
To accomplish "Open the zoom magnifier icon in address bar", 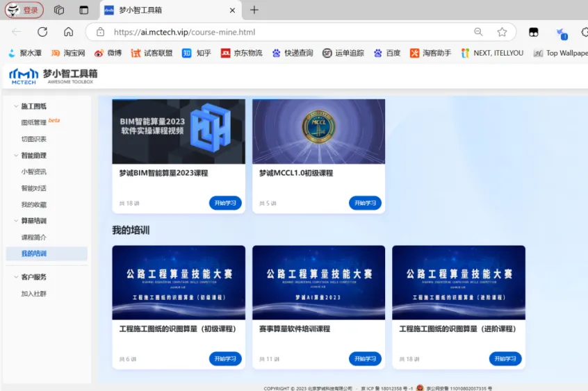I will (x=478, y=32).
